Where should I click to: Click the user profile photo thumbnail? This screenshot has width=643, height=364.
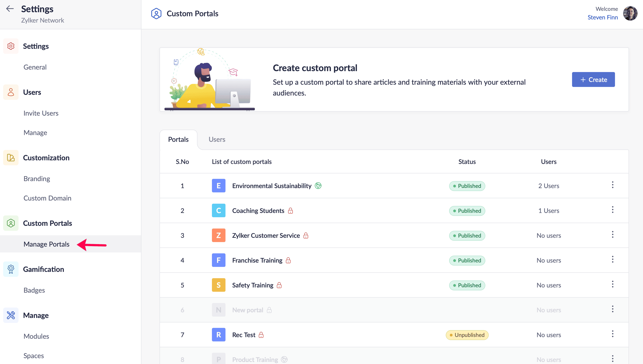click(x=630, y=13)
